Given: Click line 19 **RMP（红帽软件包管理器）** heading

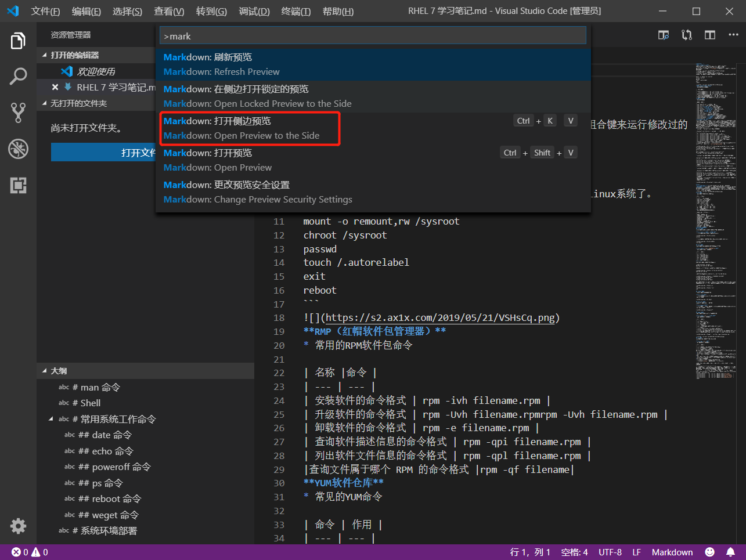Looking at the screenshot, I should click(374, 331).
